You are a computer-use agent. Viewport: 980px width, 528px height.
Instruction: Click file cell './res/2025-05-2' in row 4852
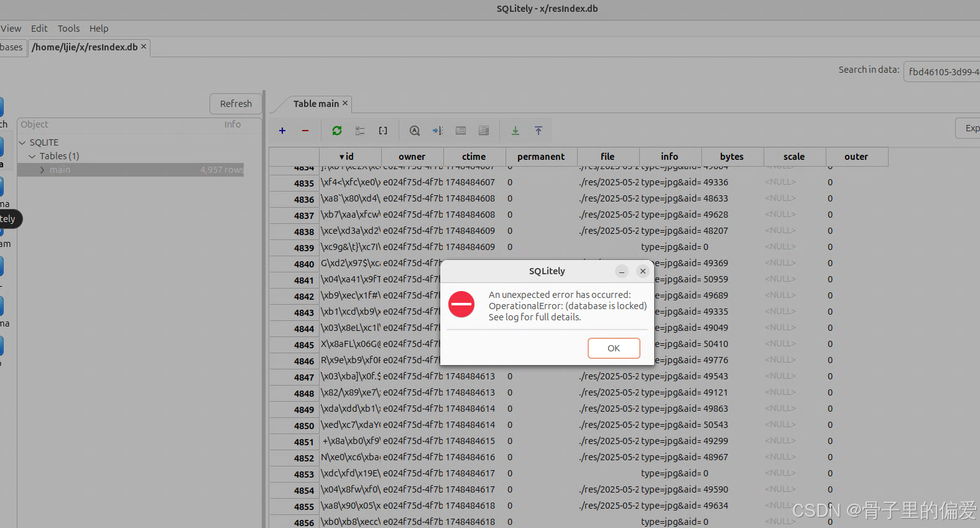tap(609, 457)
